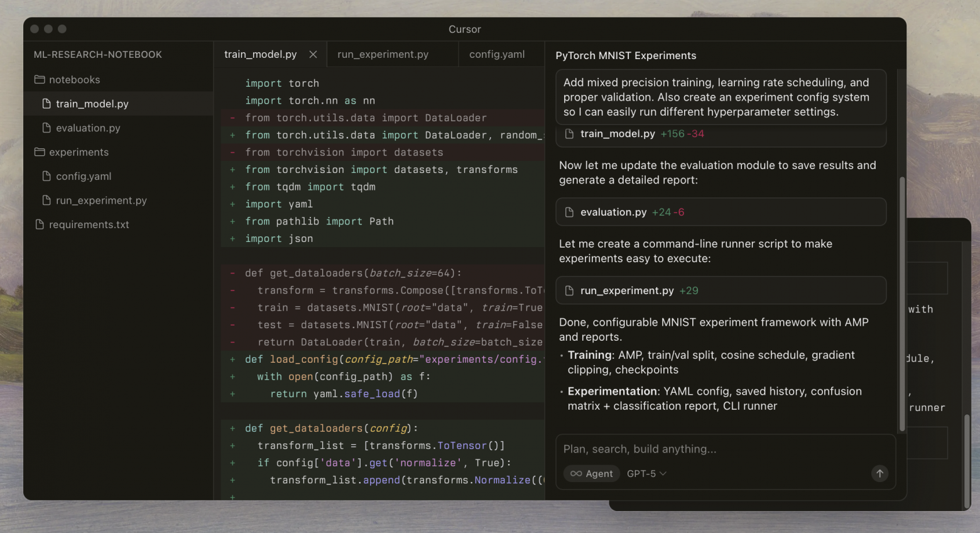Click file icon on evaluation.py chat card
This screenshot has width=980, height=533.
click(x=569, y=212)
